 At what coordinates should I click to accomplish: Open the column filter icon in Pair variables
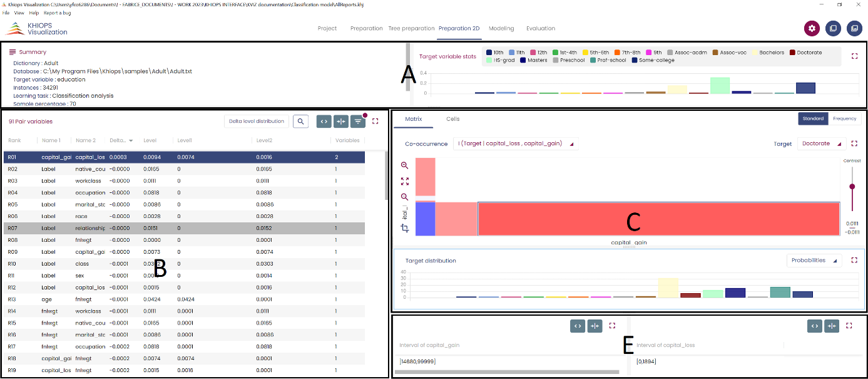(358, 122)
